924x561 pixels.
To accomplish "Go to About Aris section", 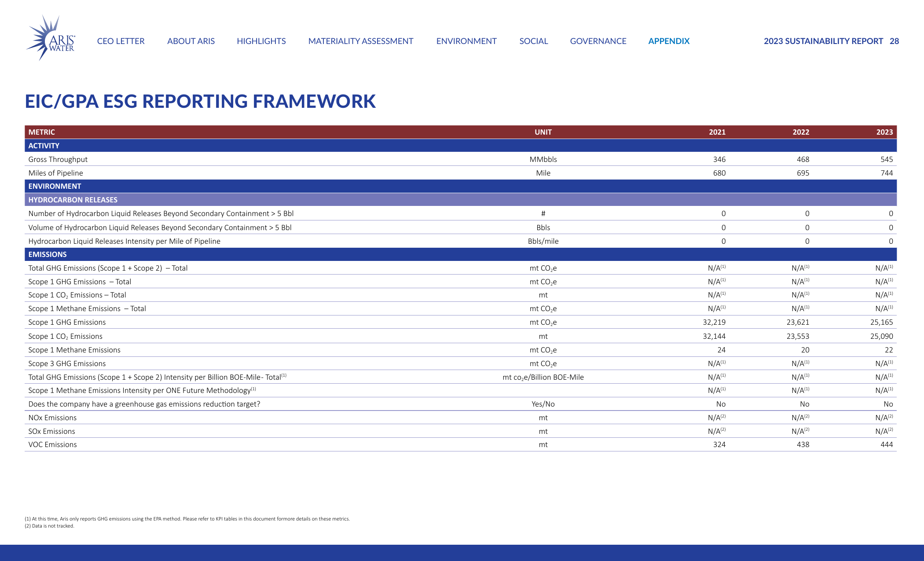I will (x=191, y=41).
